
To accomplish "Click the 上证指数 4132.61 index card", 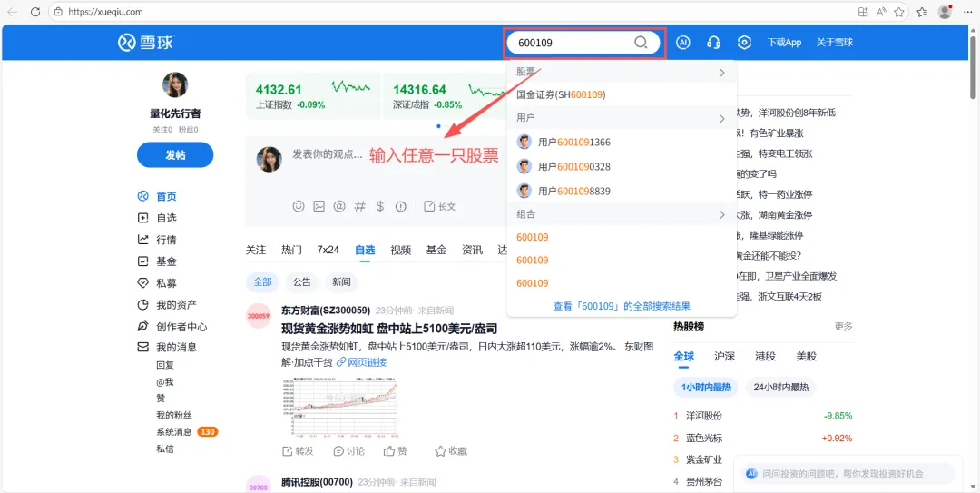I will (313, 95).
